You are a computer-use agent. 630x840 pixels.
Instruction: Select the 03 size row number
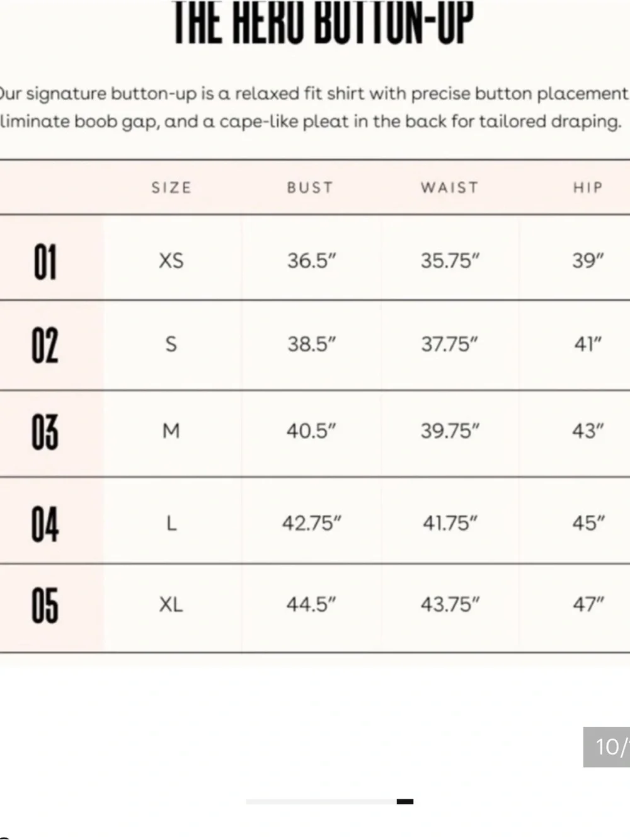45,432
